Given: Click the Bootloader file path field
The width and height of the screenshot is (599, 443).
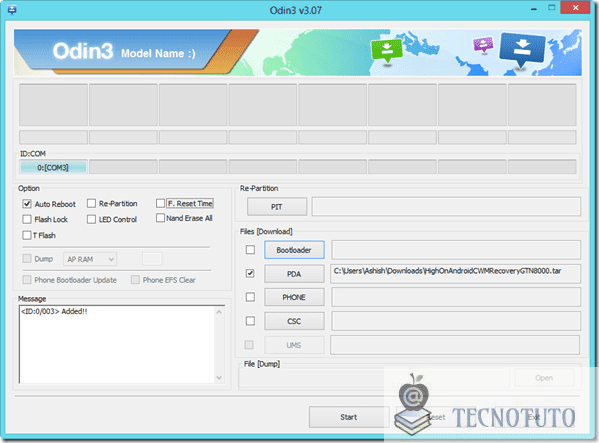Looking at the screenshot, I should point(456,250).
